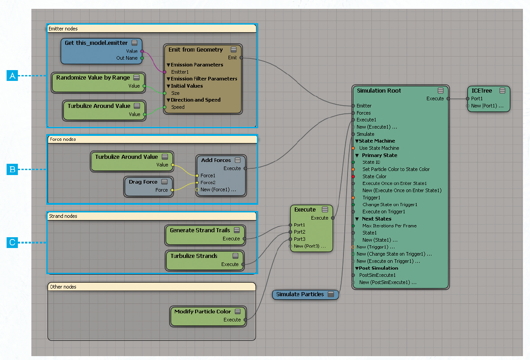Collapse the Initial Values section
The image size is (530, 360).
pos(168,86)
